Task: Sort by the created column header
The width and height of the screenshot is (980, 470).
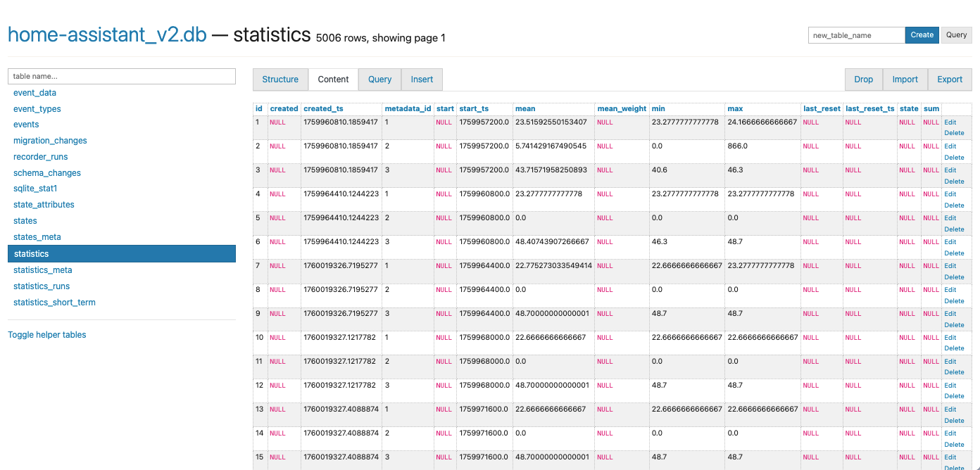Action: (x=284, y=109)
